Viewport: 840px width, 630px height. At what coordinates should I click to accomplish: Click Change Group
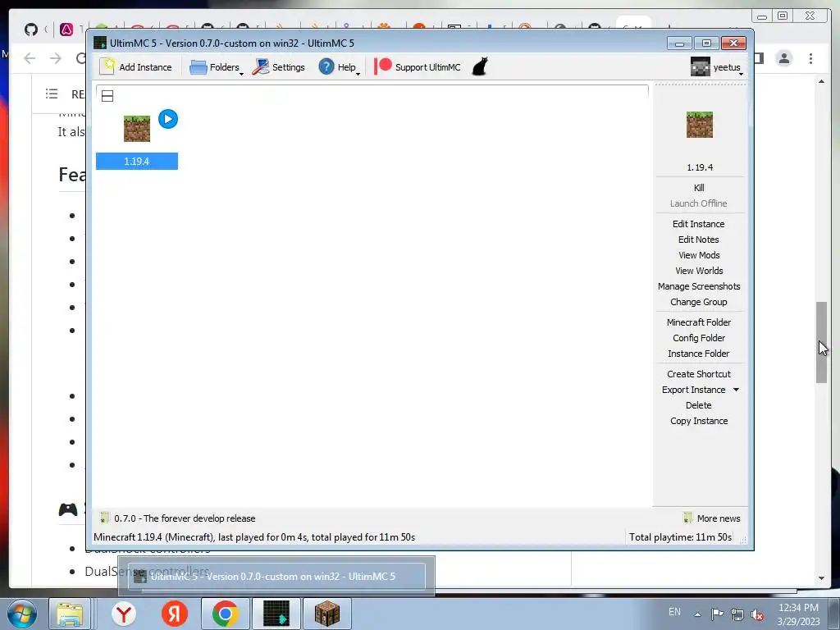click(699, 302)
